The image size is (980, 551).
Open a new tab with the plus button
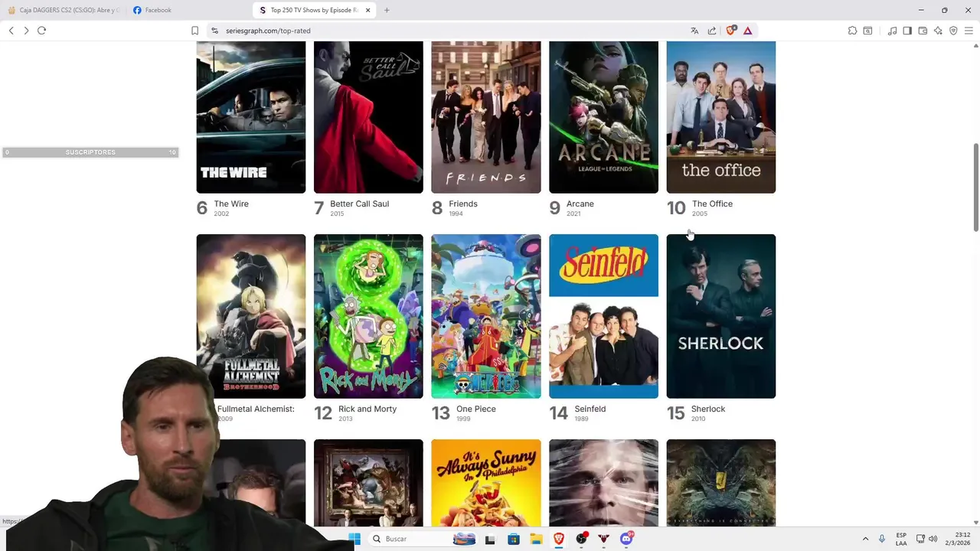coord(387,10)
